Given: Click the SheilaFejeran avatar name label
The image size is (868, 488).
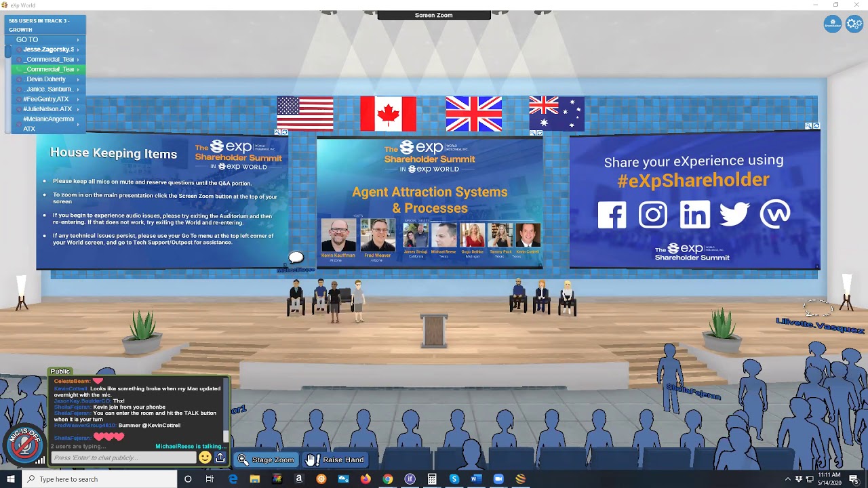Looking at the screenshot, I should [x=692, y=390].
